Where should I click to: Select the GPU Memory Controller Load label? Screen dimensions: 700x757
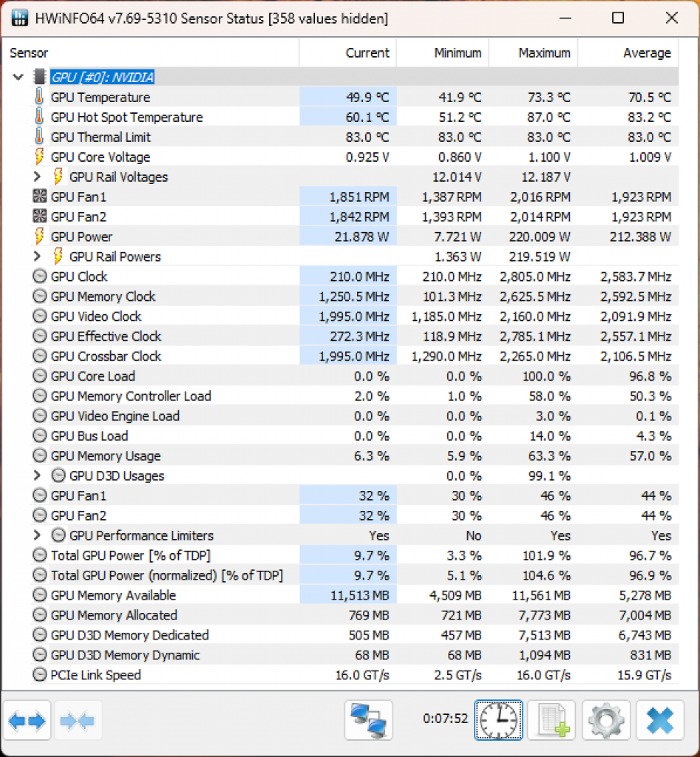(131, 396)
